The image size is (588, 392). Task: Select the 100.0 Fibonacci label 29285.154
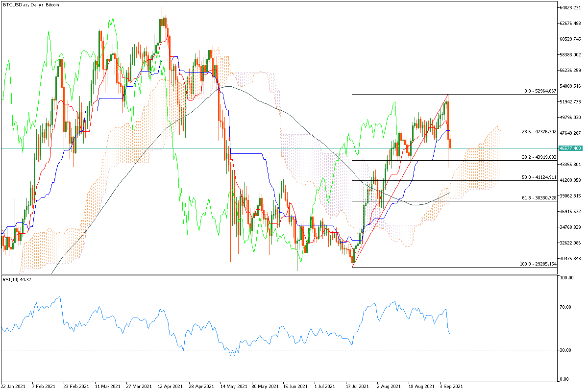coord(538,264)
